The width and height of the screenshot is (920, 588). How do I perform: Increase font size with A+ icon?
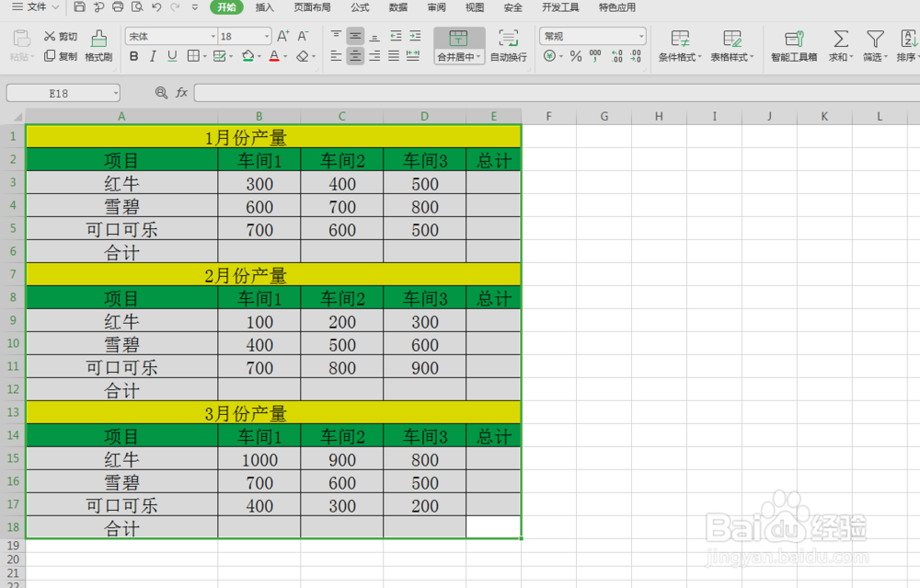[x=282, y=37]
